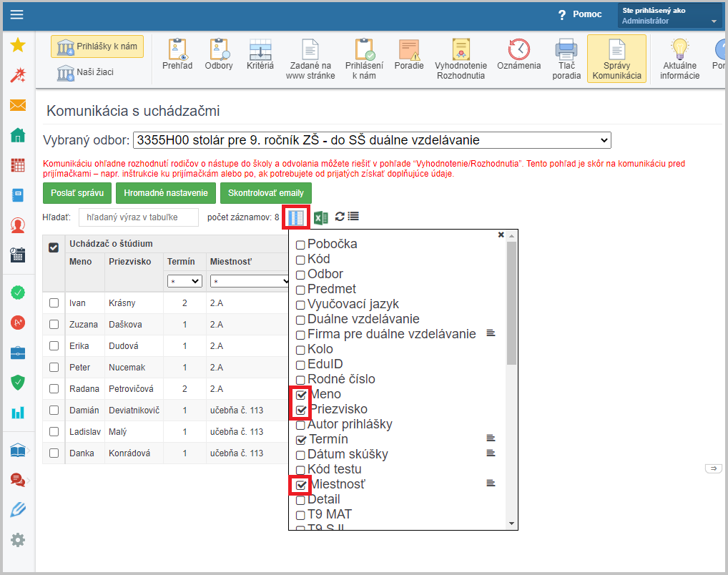Check the row checkbox for Danka Konrádová

54,453
